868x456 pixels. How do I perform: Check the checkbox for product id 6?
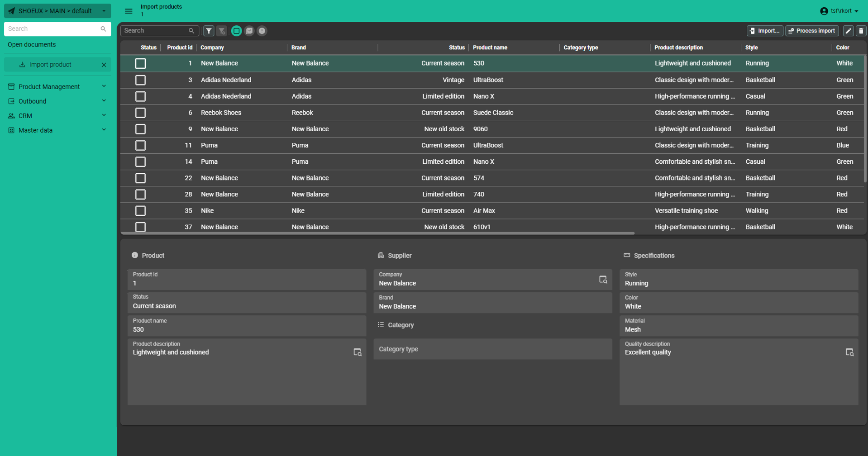coord(140,113)
